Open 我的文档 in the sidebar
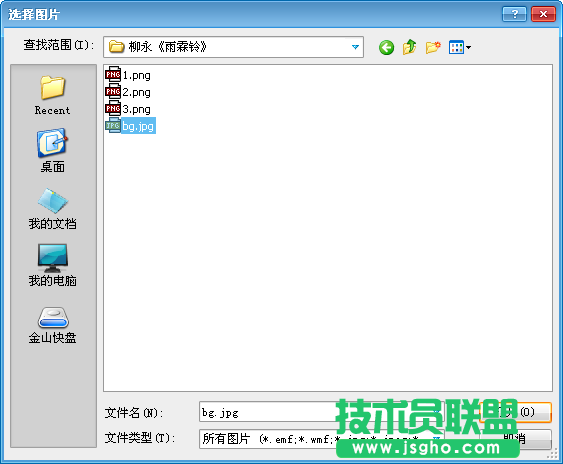 coord(52,209)
